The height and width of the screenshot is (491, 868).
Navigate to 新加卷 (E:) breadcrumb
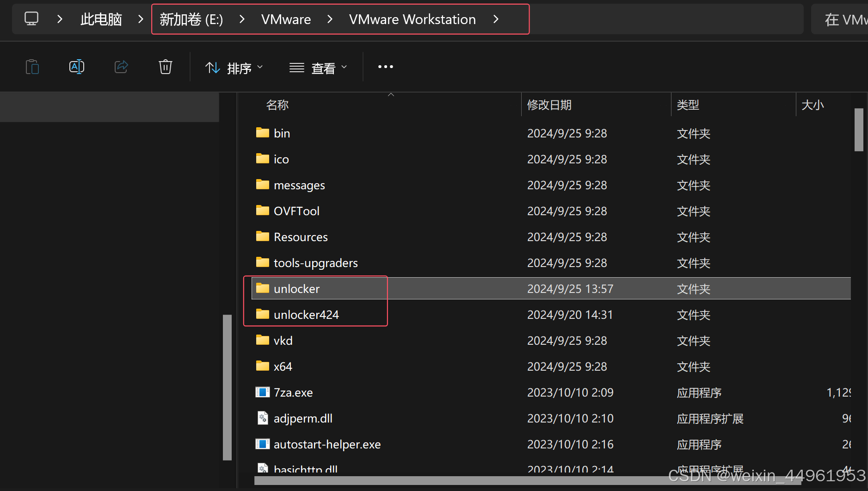[x=191, y=19]
